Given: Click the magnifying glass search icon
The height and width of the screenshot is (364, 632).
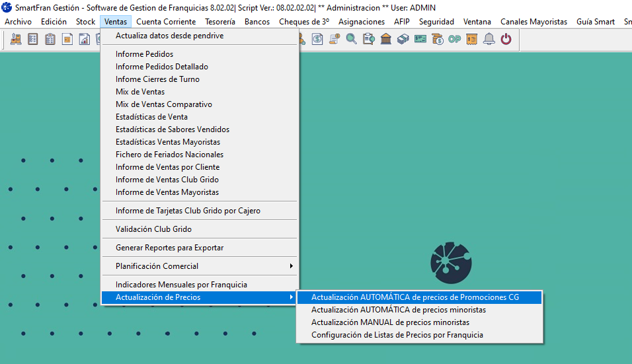Looking at the screenshot, I should pos(351,39).
